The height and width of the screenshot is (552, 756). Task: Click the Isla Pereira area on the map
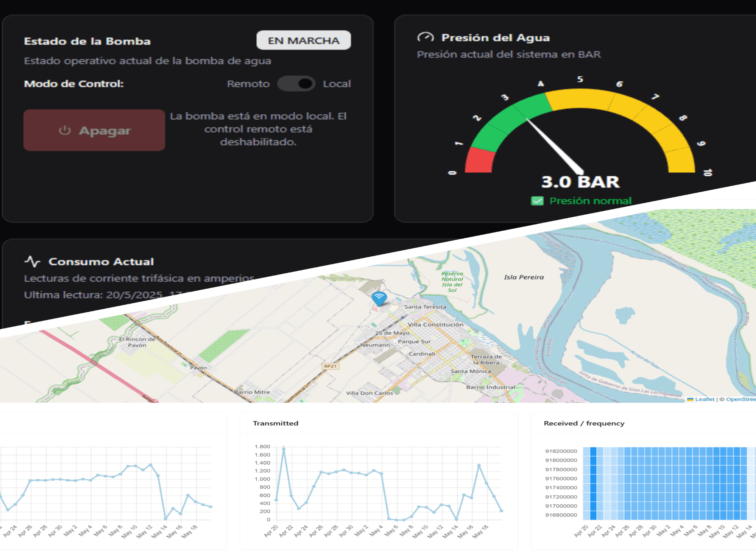click(x=524, y=277)
